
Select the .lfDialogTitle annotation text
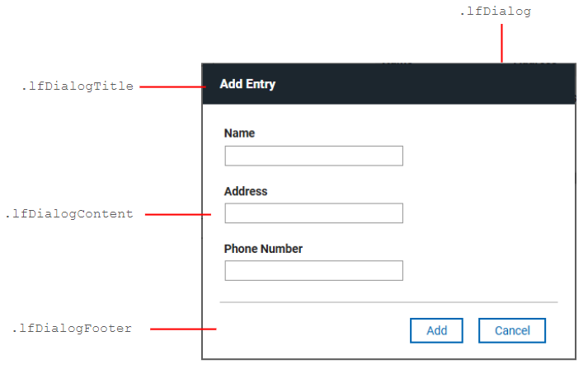tap(78, 86)
